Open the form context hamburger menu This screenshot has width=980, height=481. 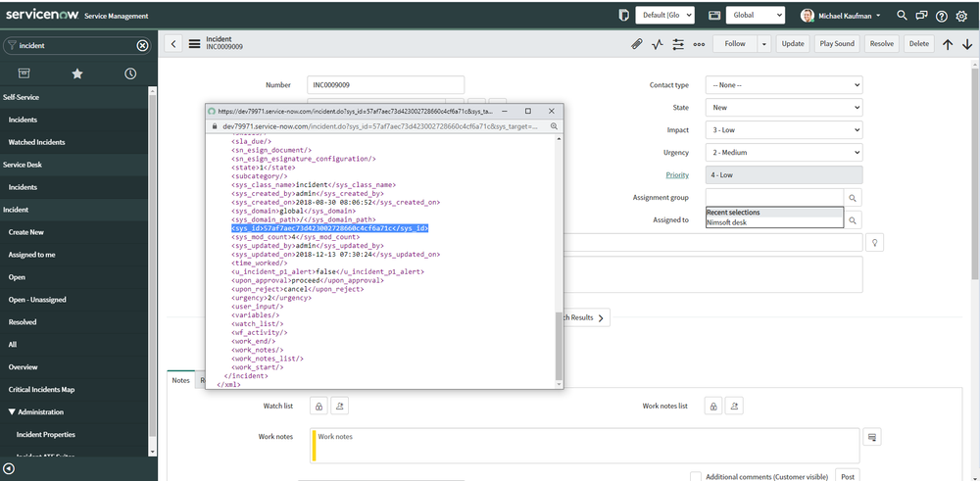194,44
